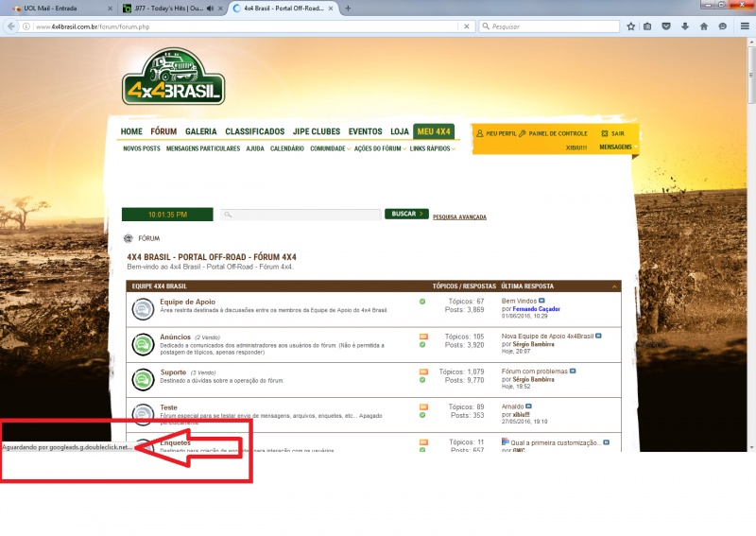Image resolution: width=756 pixels, height=536 pixels.
Task: Open the chat bubble toolbar icon
Action: pyautogui.click(x=722, y=26)
